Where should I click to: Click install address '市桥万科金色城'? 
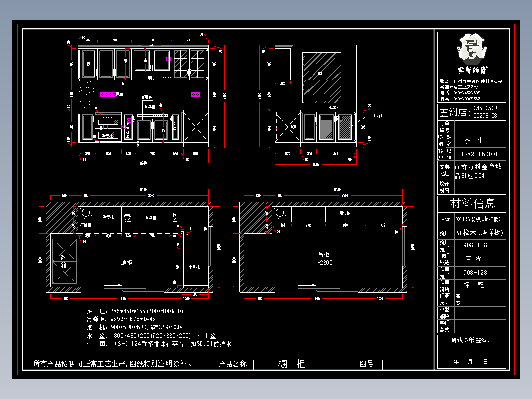click(478, 167)
